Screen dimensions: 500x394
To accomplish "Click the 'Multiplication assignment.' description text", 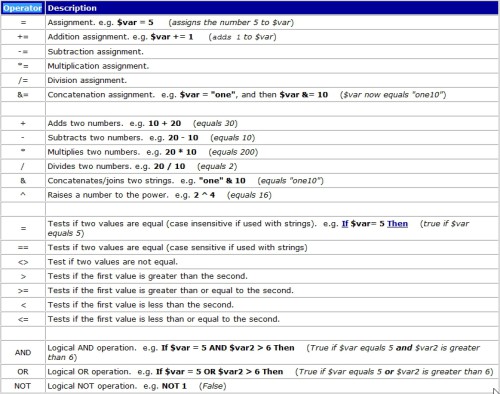I will click(98, 66).
